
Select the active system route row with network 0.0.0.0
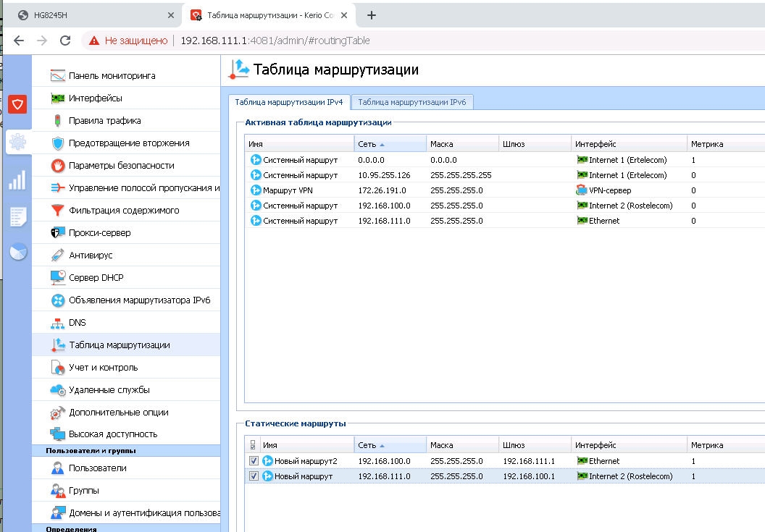(504, 160)
